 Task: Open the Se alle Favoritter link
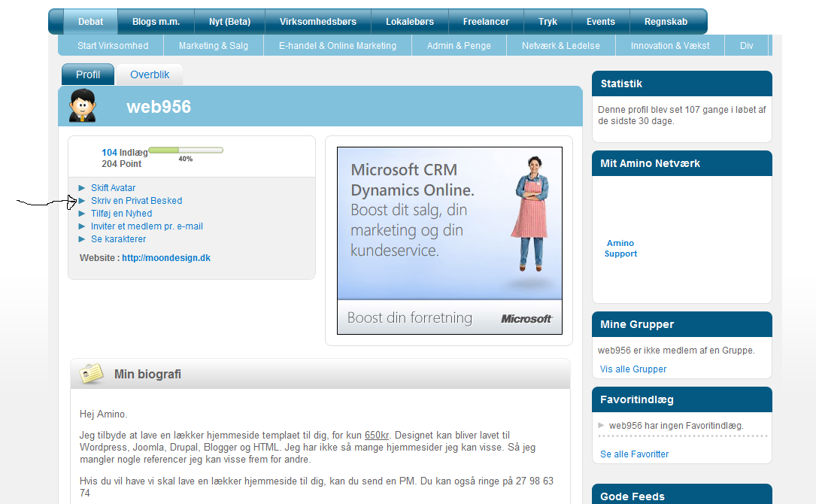(x=634, y=454)
